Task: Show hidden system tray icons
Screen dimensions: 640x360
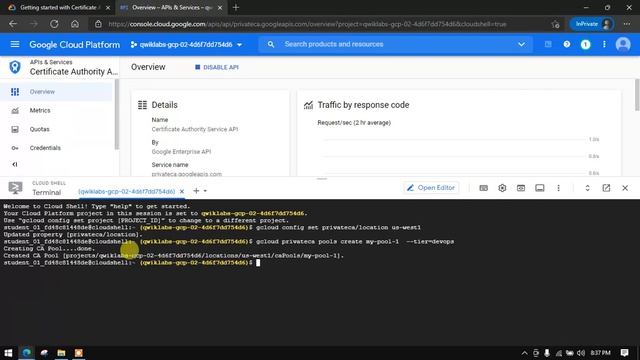Action: [524, 353]
